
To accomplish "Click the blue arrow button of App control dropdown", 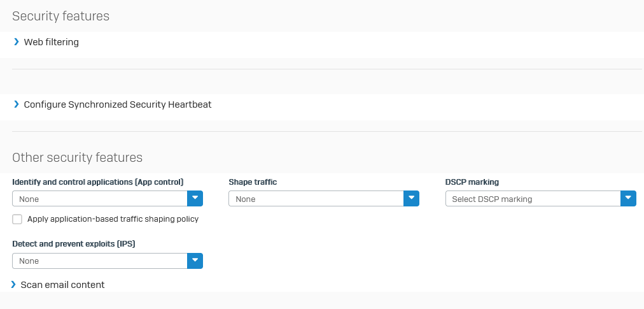I will (x=195, y=198).
